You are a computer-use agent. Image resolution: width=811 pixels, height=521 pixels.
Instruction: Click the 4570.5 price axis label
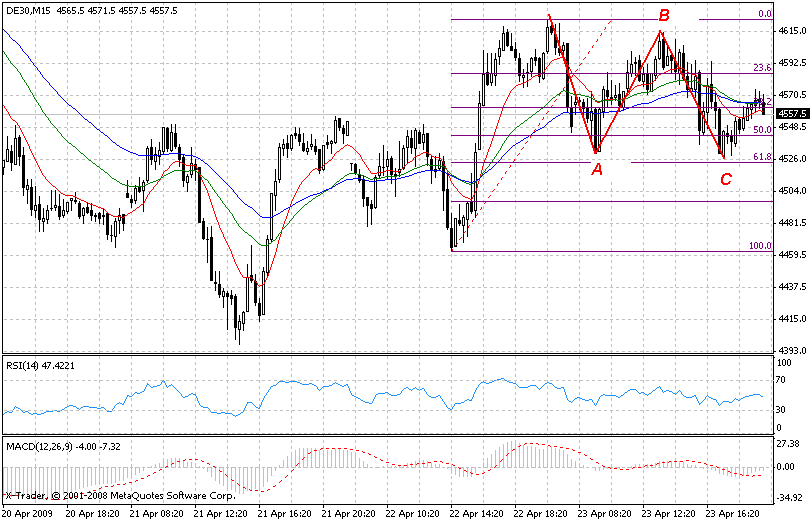[792, 95]
